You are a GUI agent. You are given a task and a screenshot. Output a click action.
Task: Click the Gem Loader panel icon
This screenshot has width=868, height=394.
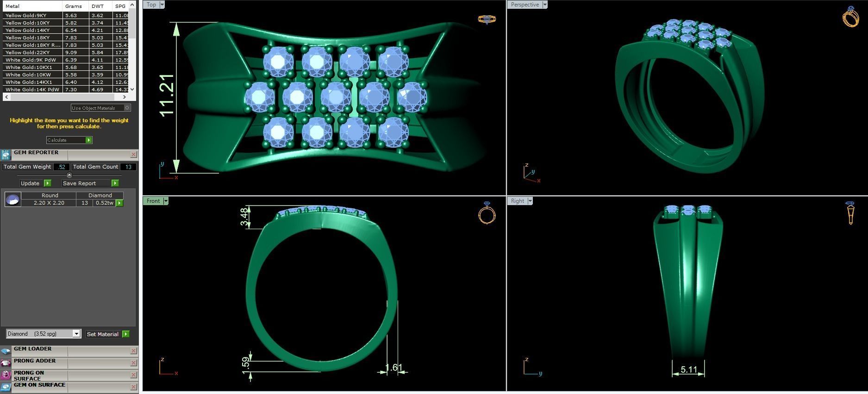(6, 351)
